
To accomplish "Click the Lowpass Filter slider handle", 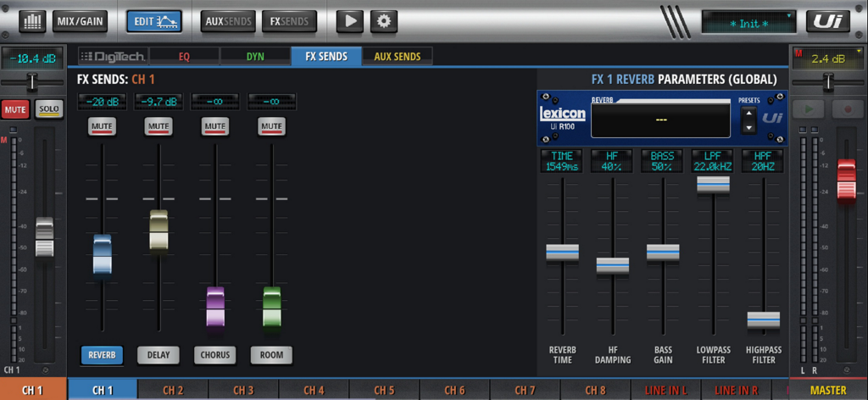I will pos(713,184).
